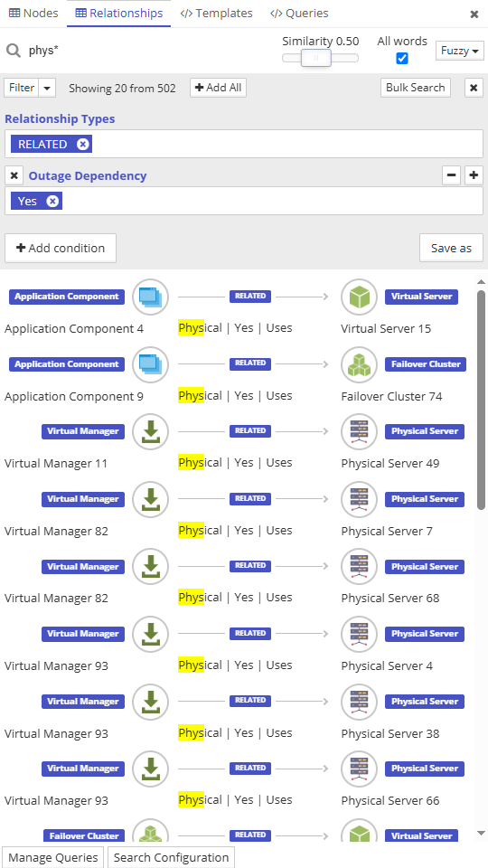Open the Relationship Types selection field
The width and height of the screenshot is (488, 868).
tap(244, 144)
